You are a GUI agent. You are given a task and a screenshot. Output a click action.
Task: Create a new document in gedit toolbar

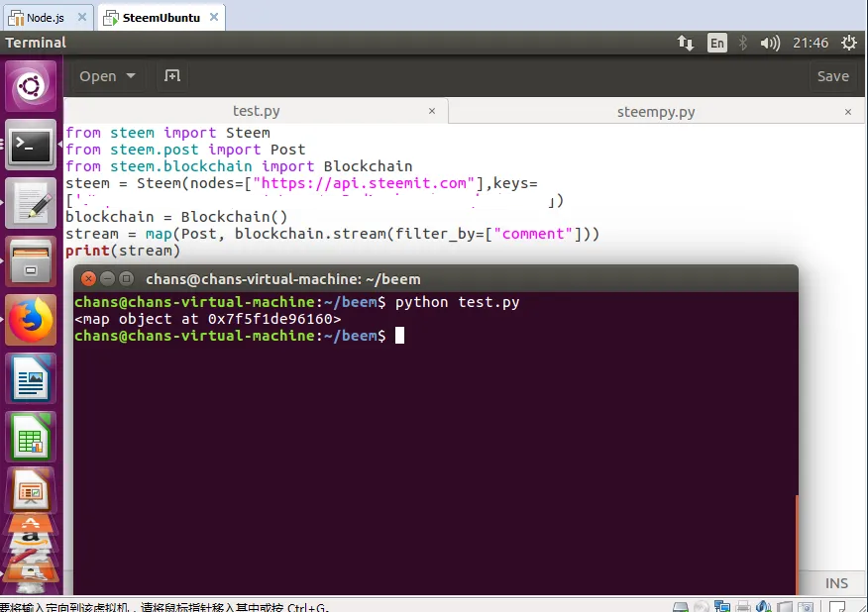click(172, 76)
